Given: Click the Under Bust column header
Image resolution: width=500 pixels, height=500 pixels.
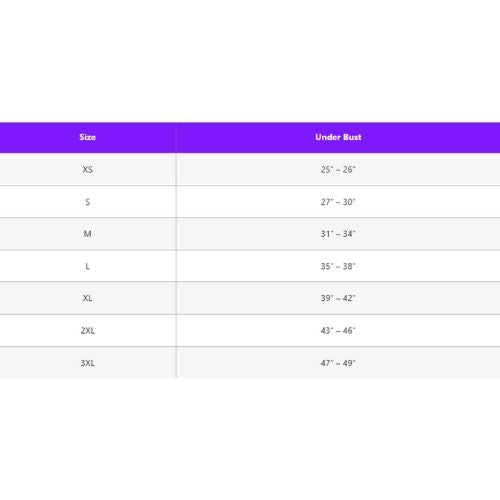Looking at the screenshot, I should pyautogui.click(x=338, y=137).
